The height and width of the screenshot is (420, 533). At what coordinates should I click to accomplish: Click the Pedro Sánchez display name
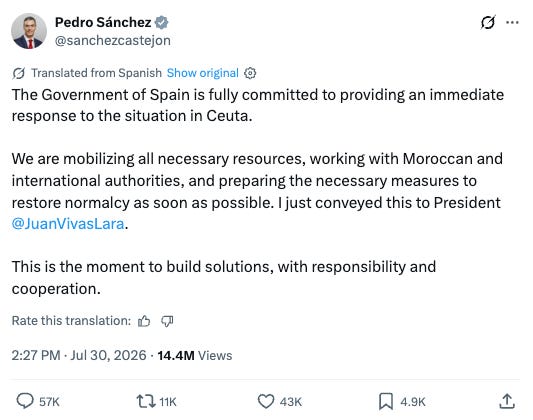point(103,22)
